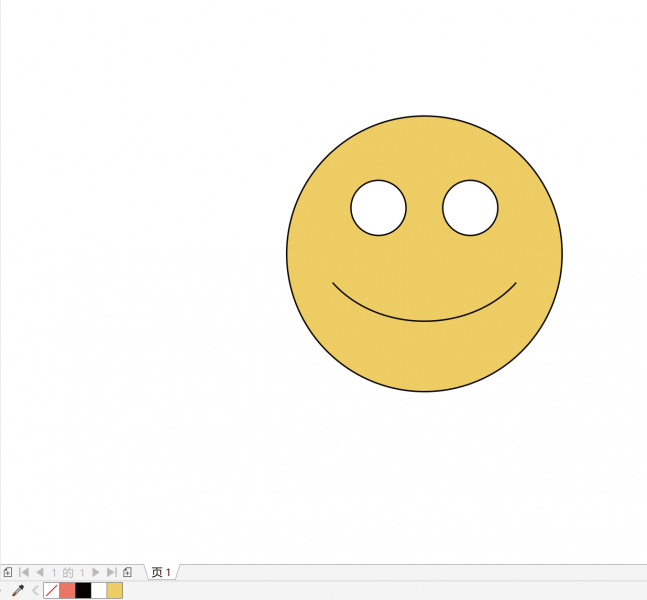This screenshot has width=647, height=600.
Task: Choose the no-color swatch
Action: point(51,591)
